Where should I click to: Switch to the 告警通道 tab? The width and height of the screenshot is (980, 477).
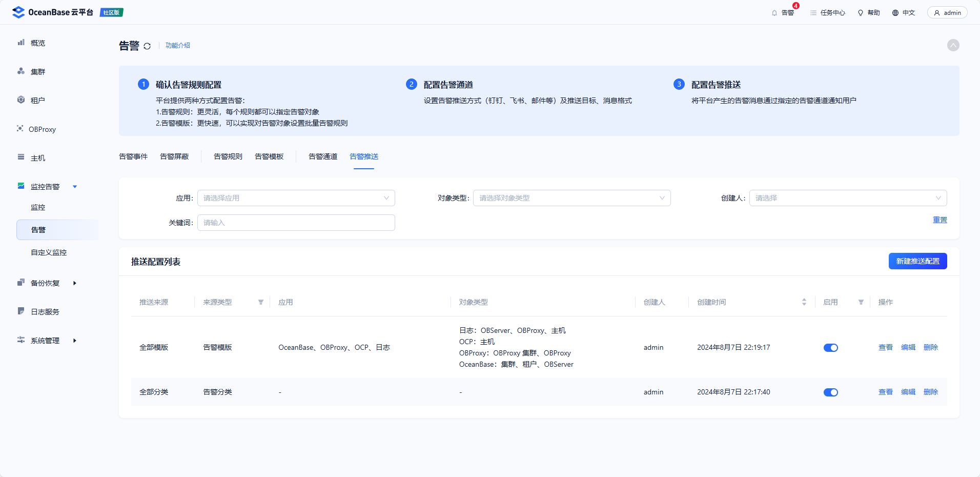point(323,156)
